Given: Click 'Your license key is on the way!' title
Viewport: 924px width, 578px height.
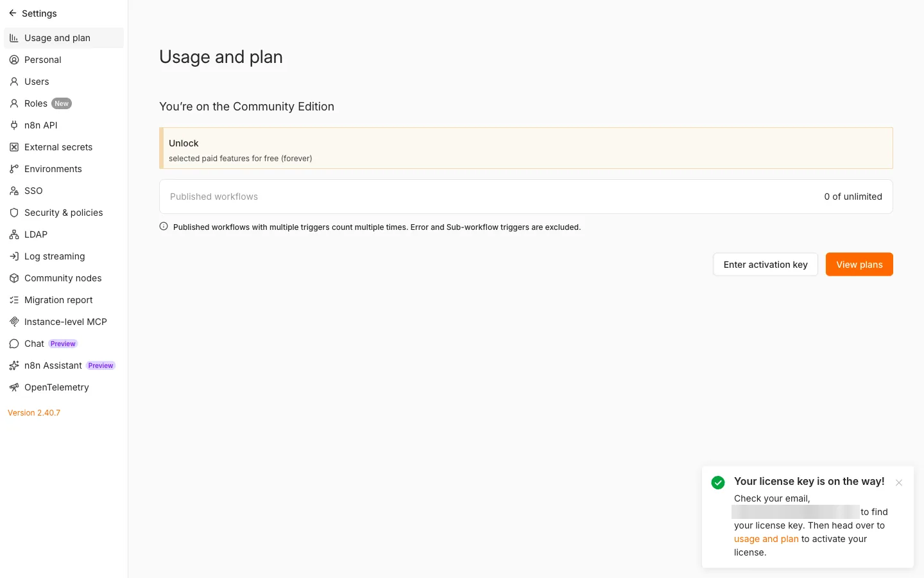Looking at the screenshot, I should click(x=809, y=481).
